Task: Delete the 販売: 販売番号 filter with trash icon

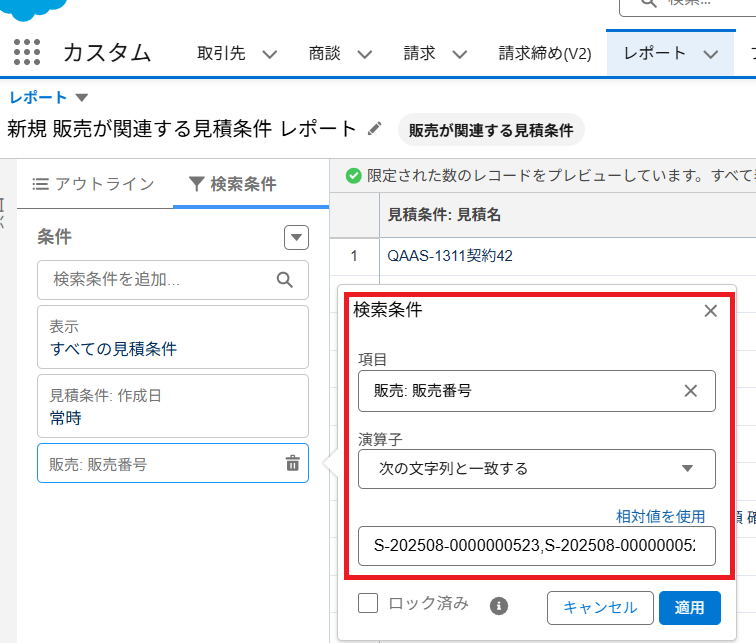Action: click(x=293, y=463)
